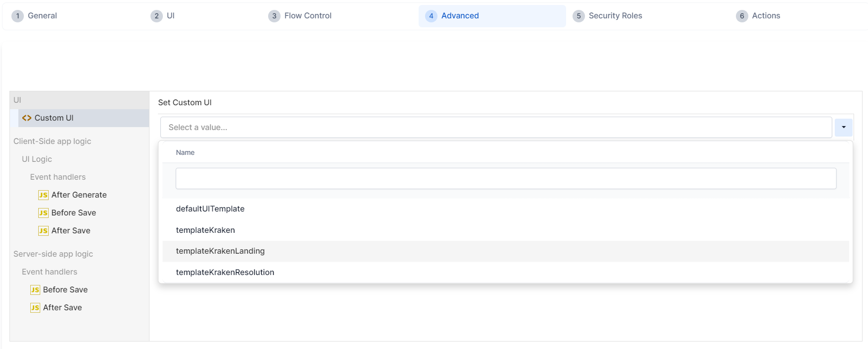Select defaultUITemplate option
The image size is (868, 349).
(x=210, y=209)
